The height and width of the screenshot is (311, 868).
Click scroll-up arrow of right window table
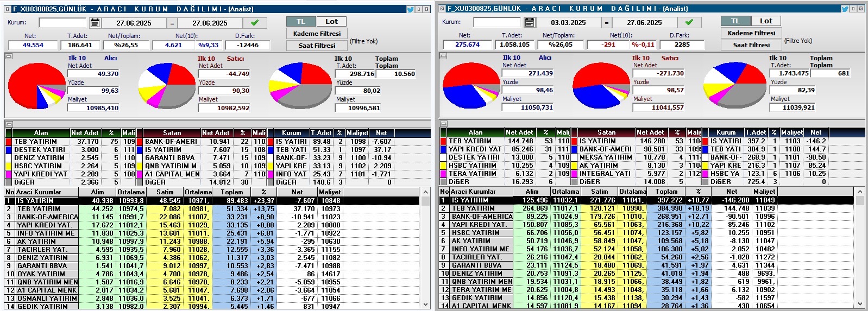(859, 192)
